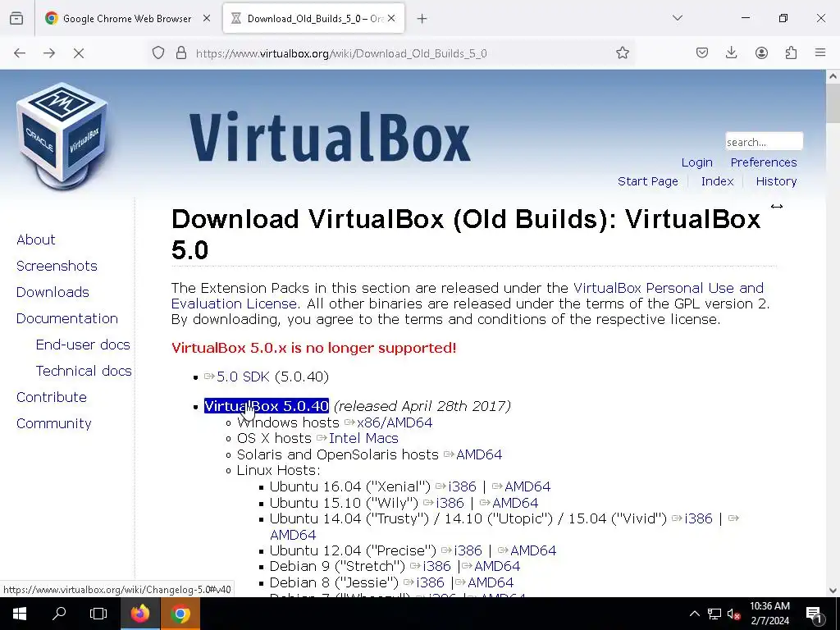The image size is (840, 630).
Task: Stop the page loading with X button
Action: pos(79,53)
